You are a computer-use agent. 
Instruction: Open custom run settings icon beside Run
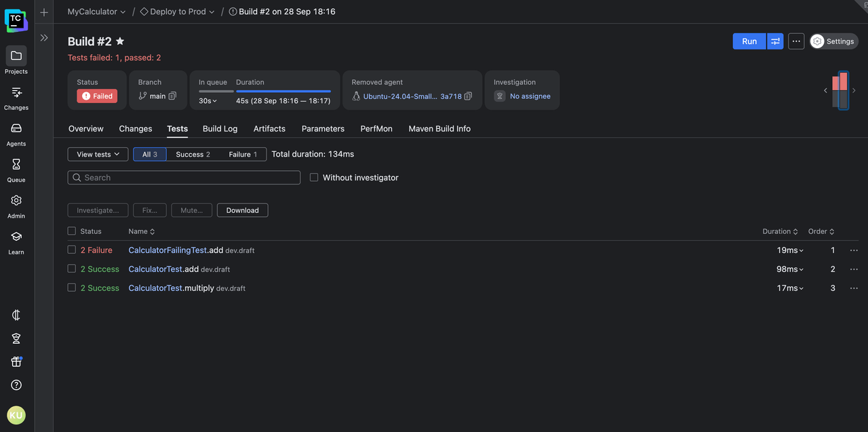pyautogui.click(x=775, y=41)
